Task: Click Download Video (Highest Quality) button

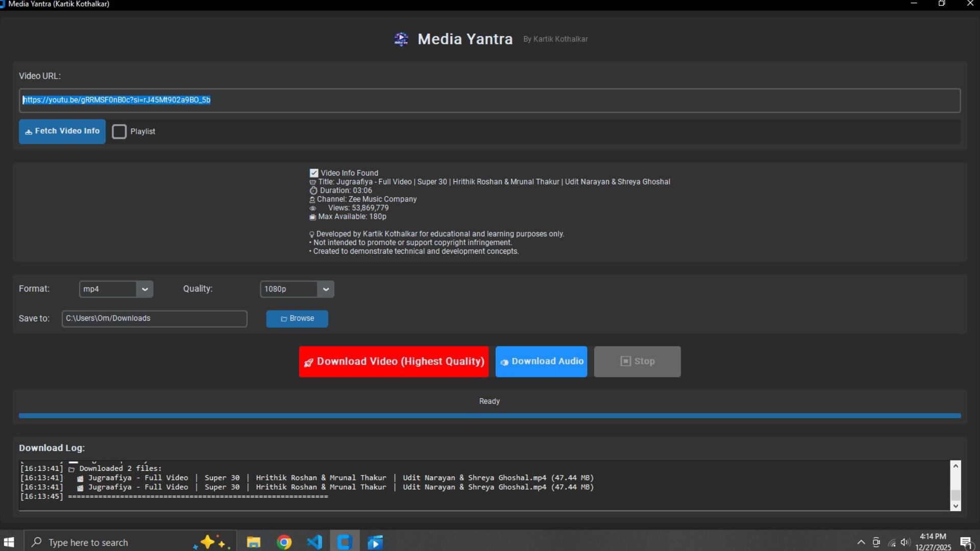Action: [x=394, y=362]
